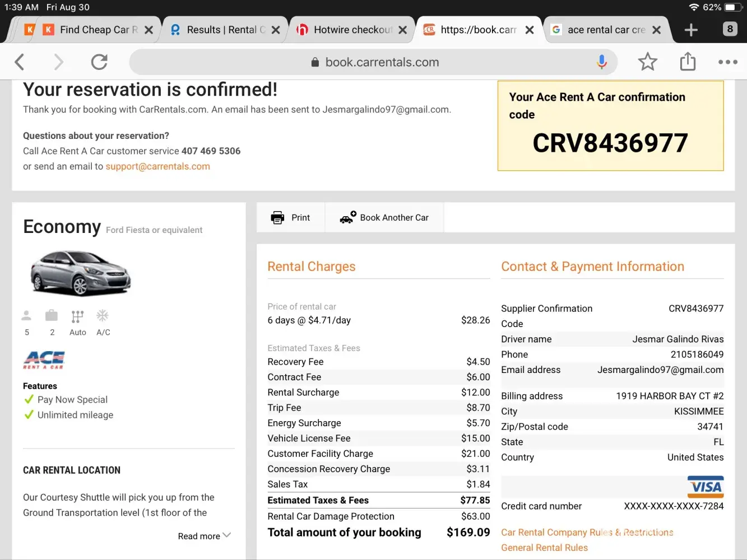Tap the microphone voice search icon

[x=602, y=62]
